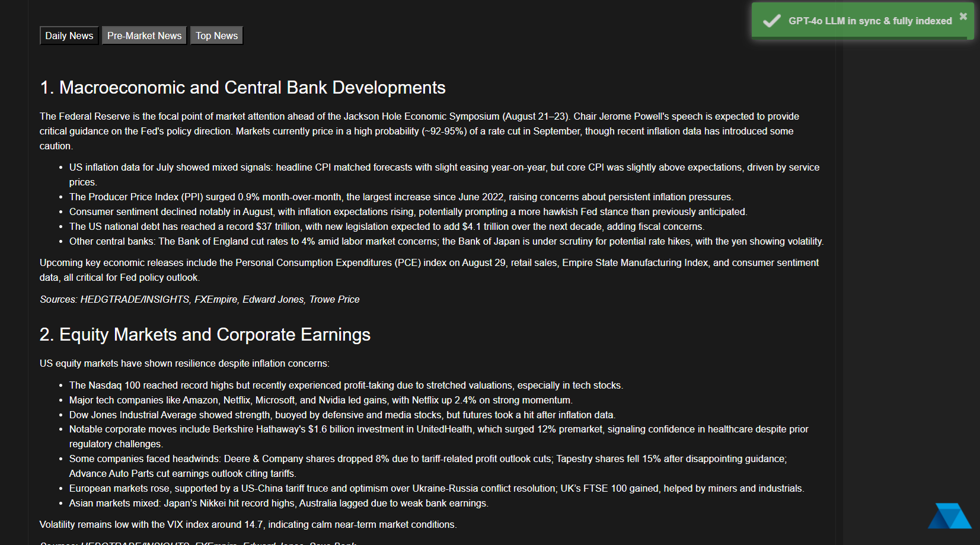Click heading 'Macroeconomic and Central Bank Developments'

242,88
